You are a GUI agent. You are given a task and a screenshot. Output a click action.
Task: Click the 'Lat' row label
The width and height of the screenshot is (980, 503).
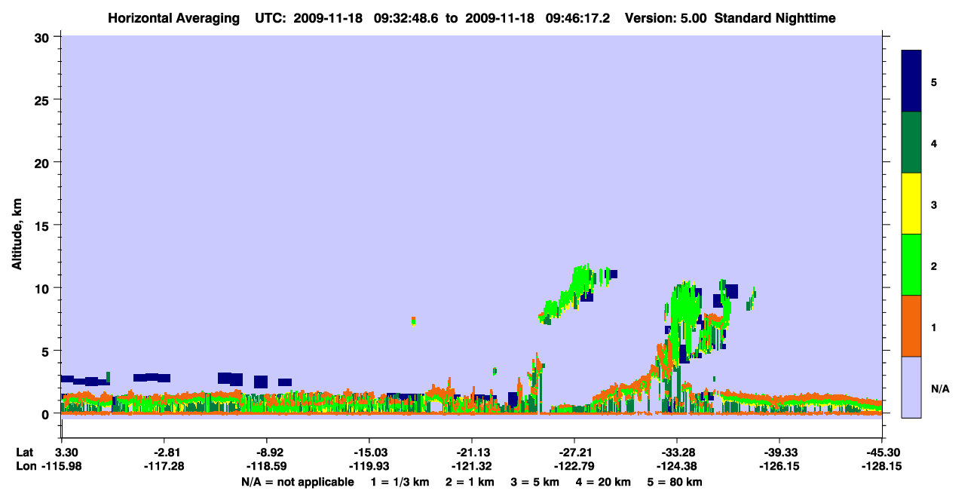tap(24, 452)
